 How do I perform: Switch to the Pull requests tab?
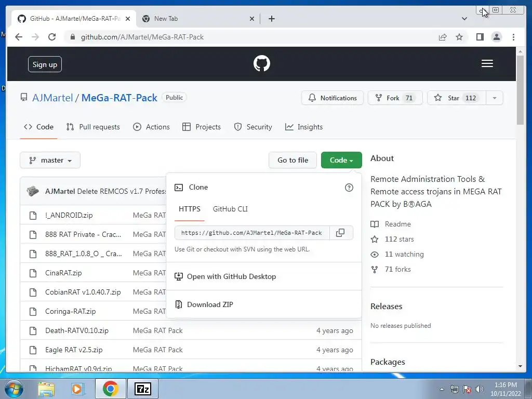pyautogui.click(x=93, y=127)
